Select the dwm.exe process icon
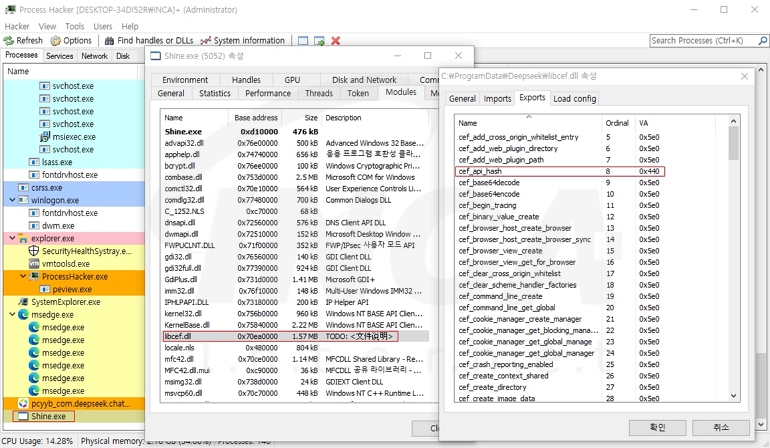Viewport: 770px width, 448px height. point(33,225)
